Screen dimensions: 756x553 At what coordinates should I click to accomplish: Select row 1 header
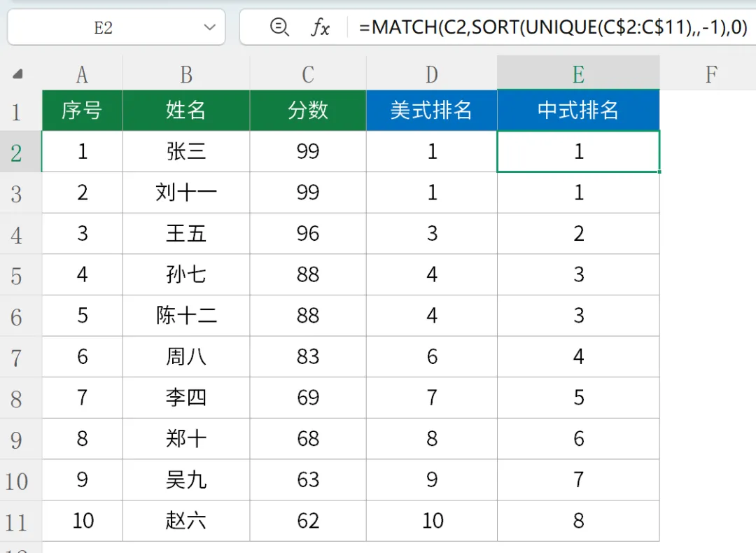(x=21, y=111)
